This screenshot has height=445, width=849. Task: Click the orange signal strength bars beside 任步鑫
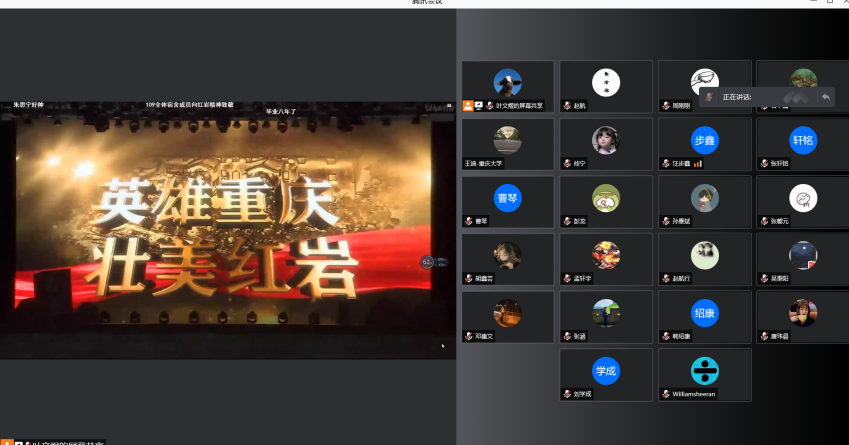[698, 163]
